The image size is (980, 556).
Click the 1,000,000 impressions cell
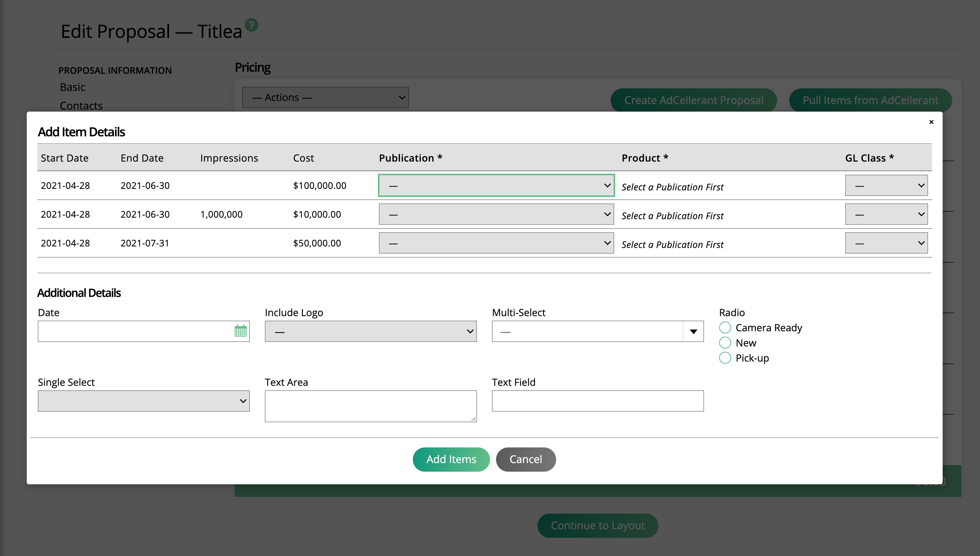point(221,214)
